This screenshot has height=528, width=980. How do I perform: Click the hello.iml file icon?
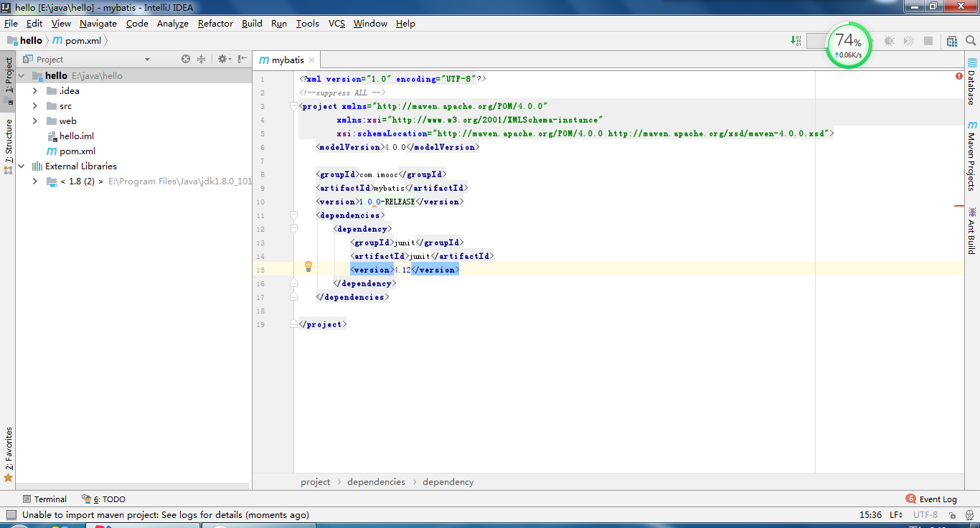pyautogui.click(x=52, y=136)
